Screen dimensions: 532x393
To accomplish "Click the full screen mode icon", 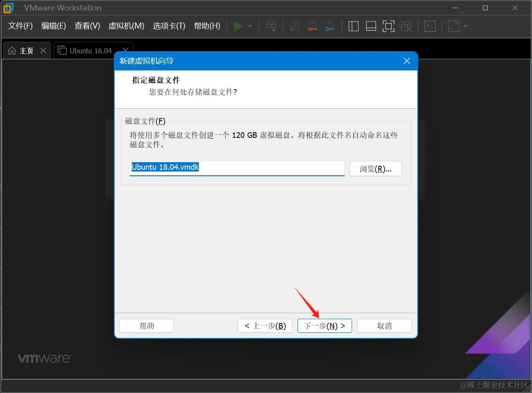I will click(x=388, y=26).
